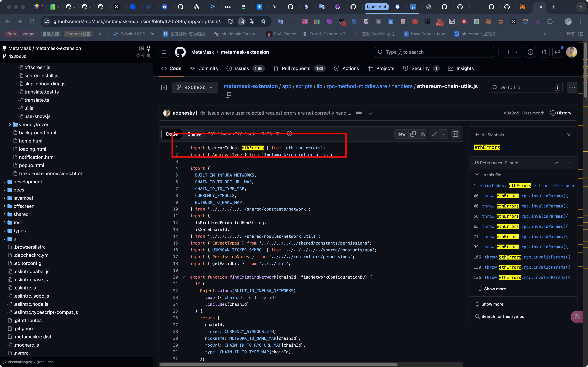Go to previous reference arrow
Screen dimensions: 588x367
click(x=557, y=163)
